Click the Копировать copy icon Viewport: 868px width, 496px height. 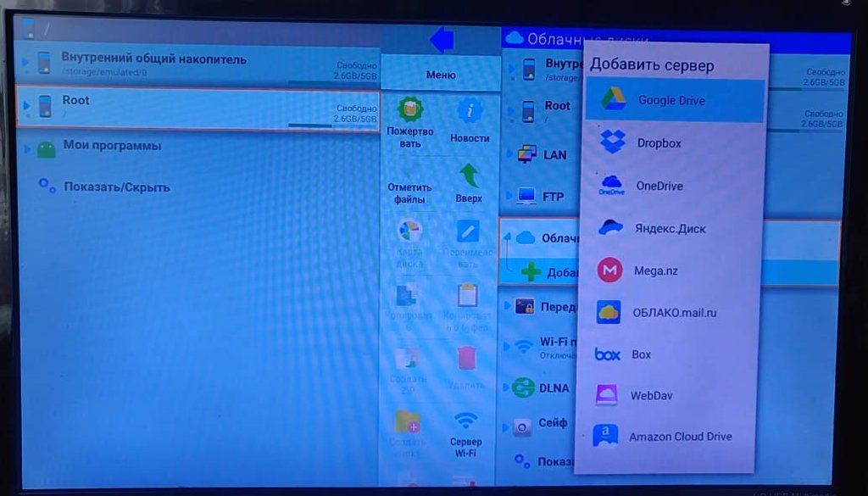coord(409,296)
